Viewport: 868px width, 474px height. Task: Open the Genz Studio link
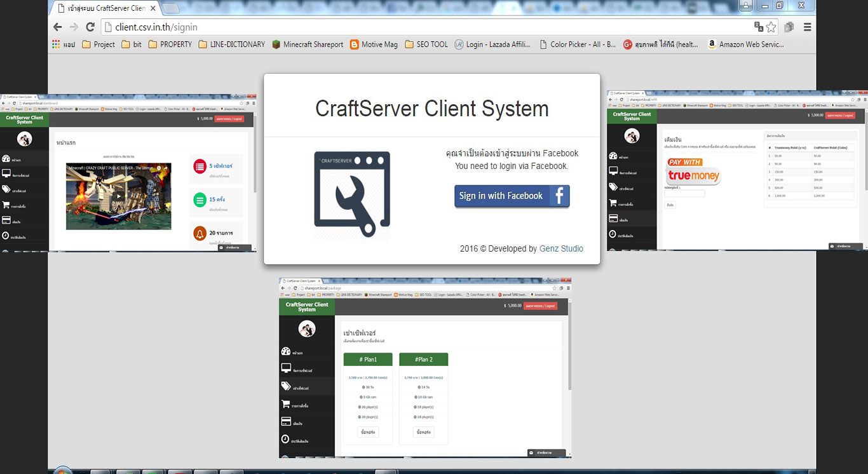pos(561,248)
